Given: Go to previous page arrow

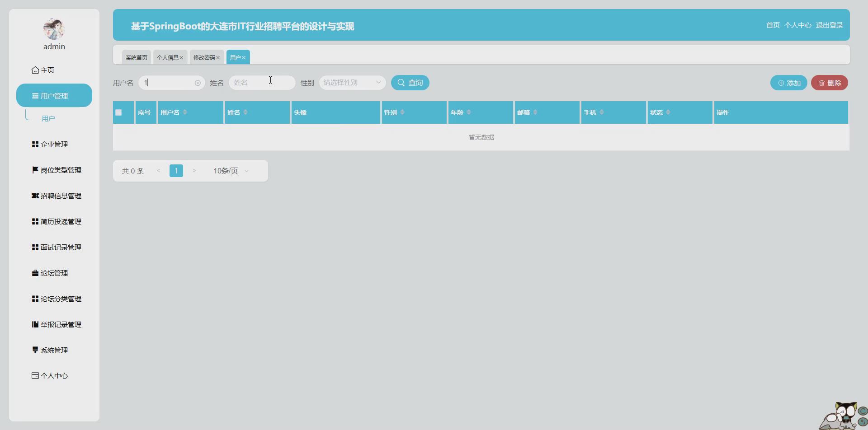Looking at the screenshot, I should point(158,171).
